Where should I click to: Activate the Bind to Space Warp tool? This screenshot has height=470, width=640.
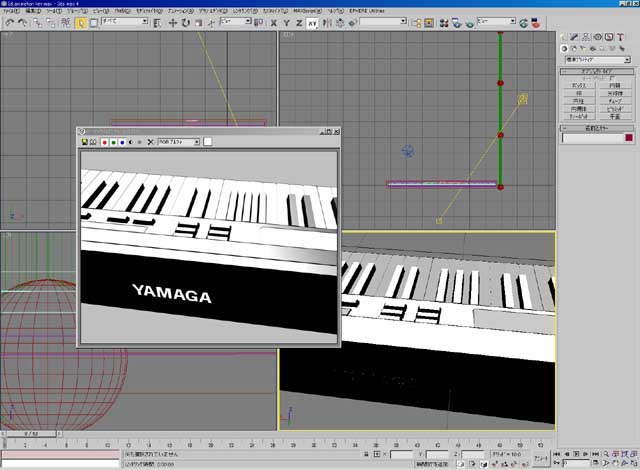click(x=66, y=23)
